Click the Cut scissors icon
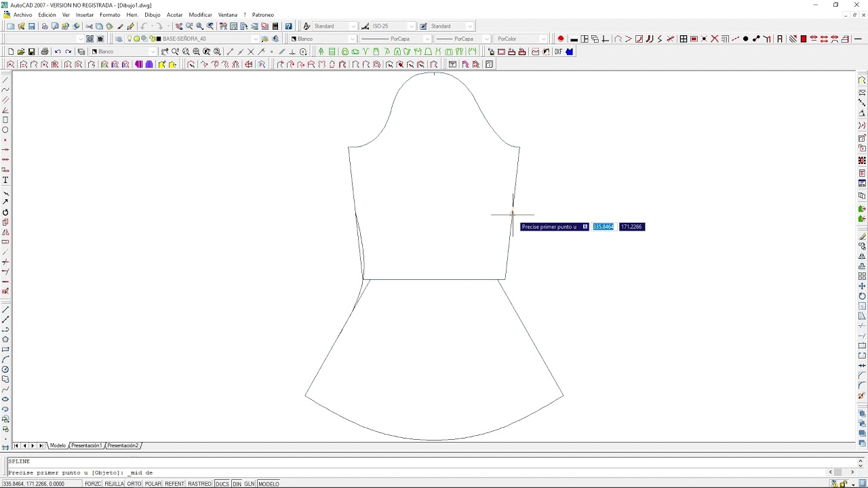Image resolution: width=868 pixels, height=488 pixels. [89, 26]
